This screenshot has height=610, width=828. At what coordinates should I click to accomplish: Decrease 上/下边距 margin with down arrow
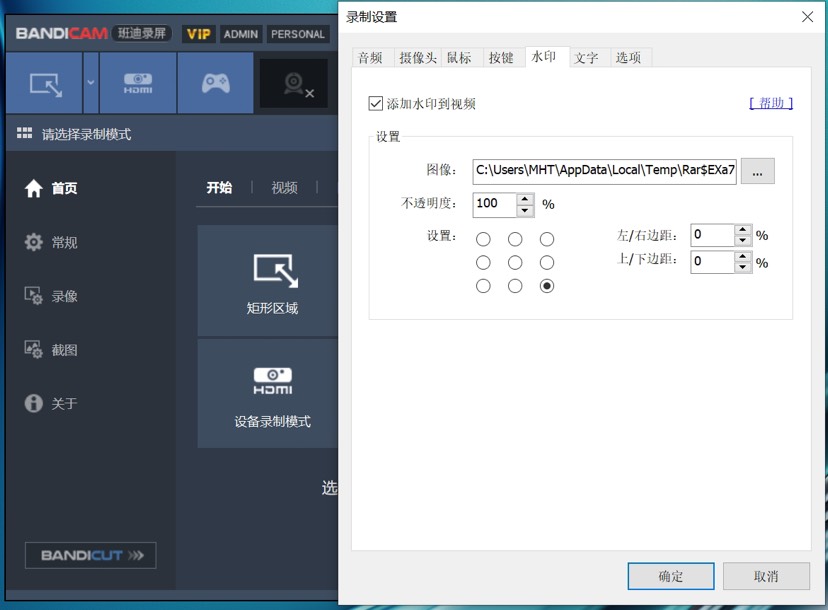point(743,267)
